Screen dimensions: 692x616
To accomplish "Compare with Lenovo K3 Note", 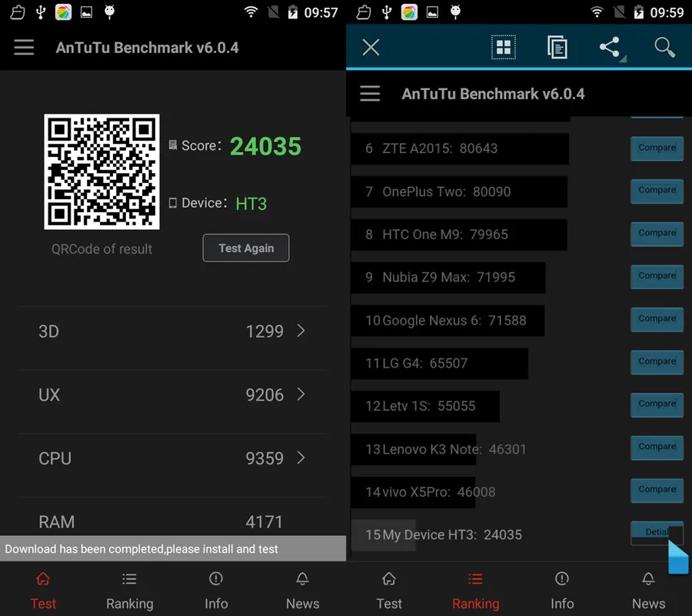I will pos(657,448).
